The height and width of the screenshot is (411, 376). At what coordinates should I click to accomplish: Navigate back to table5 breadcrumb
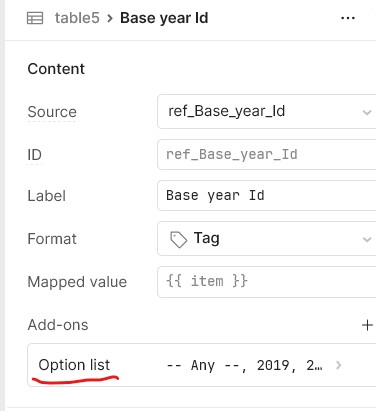pos(77,18)
